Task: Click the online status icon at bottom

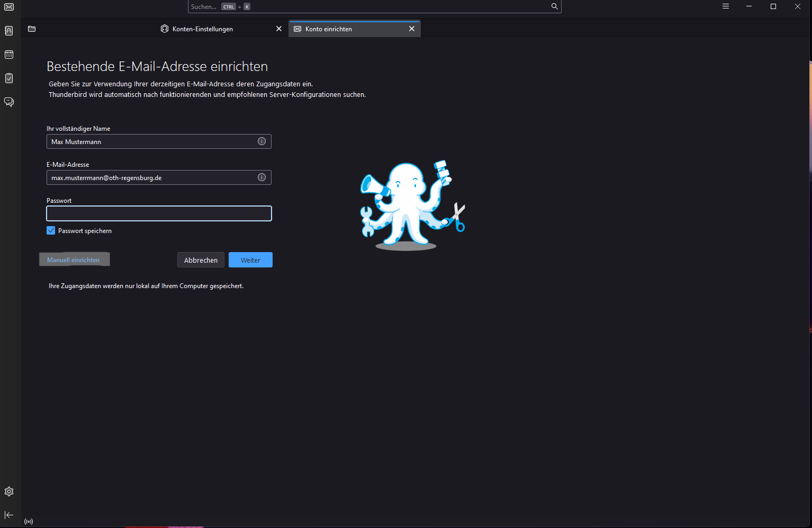Action: coord(29,522)
